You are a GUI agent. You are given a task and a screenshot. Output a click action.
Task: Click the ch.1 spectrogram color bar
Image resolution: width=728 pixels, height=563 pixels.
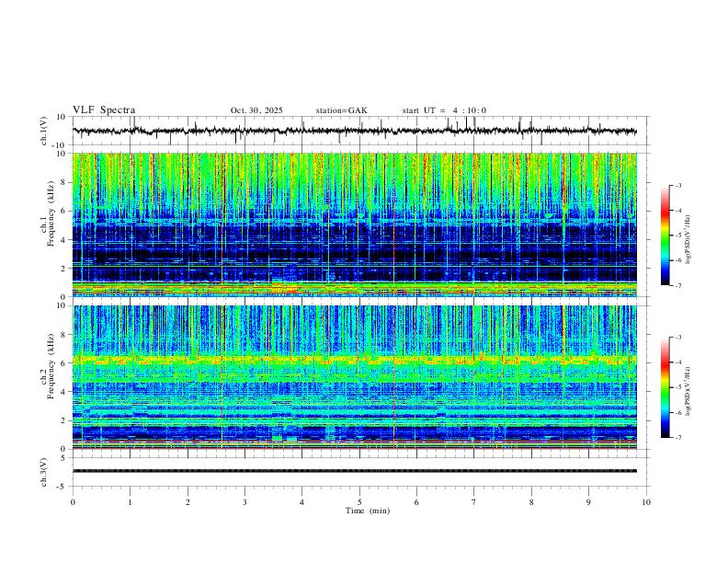(x=665, y=236)
